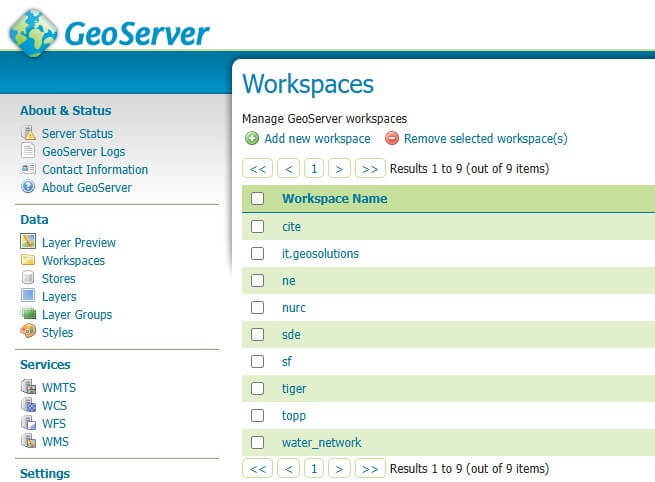
Task: Click the WMS service icon
Action: click(28, 441)
